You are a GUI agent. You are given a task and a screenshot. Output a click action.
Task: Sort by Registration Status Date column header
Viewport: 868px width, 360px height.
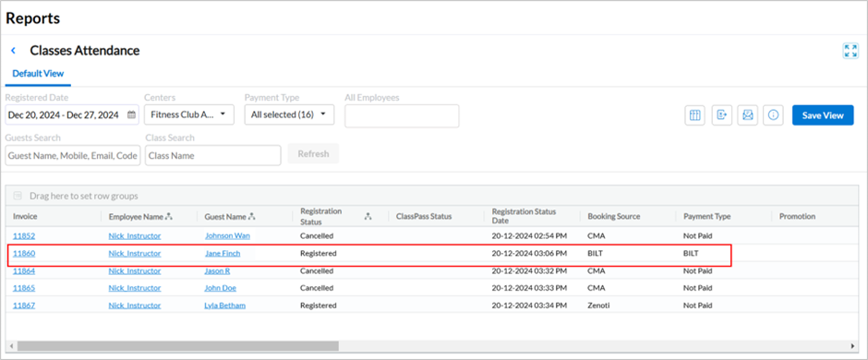[524, 216]
